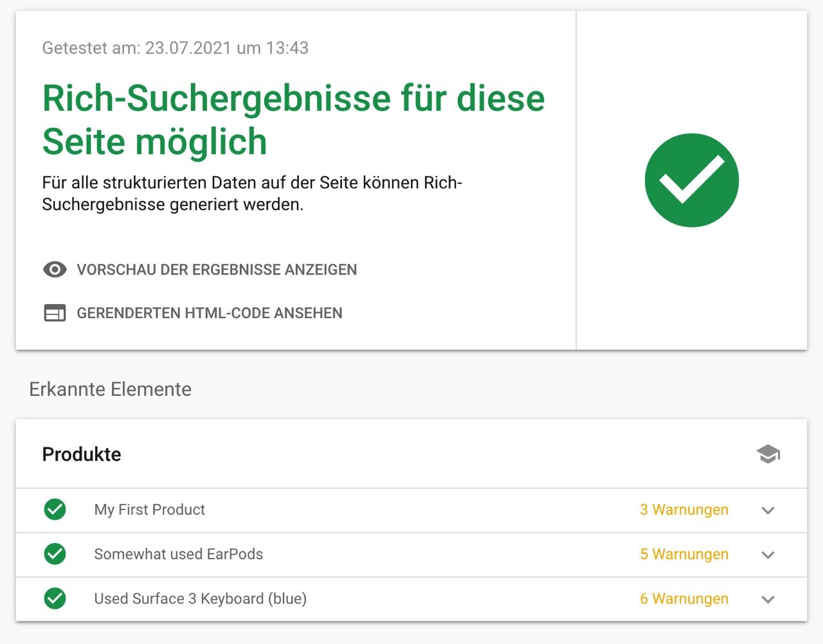This screenshot has height=644, width=823.
Task: Expand the My First Product row chevron
Action: pyautogui.click(x=768, y=510)
